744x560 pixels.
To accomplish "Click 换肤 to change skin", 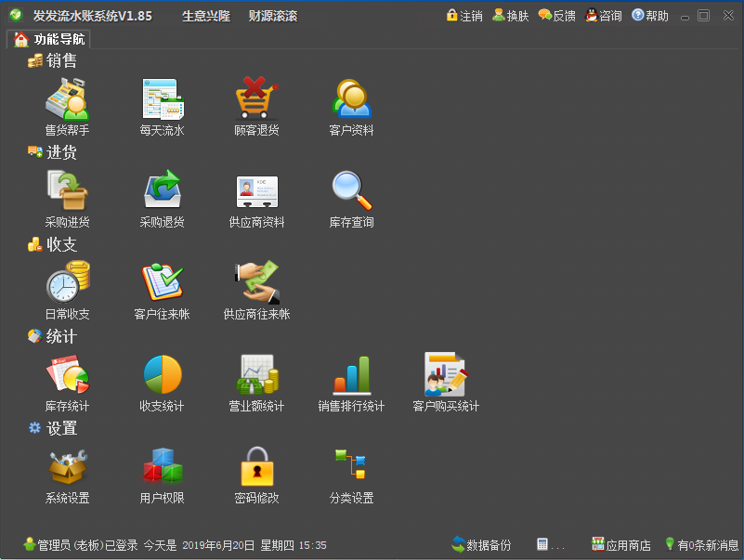I will click(511, 16).
